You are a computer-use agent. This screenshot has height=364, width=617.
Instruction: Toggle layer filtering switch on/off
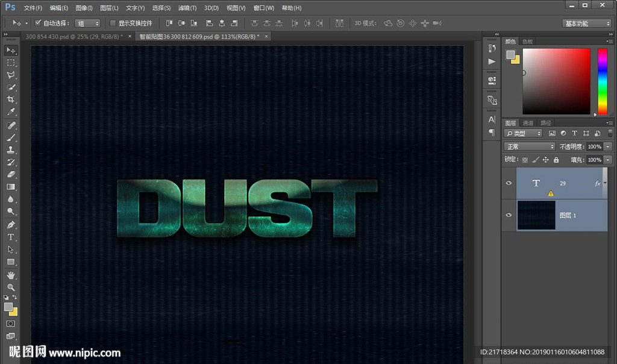[610, 133]
